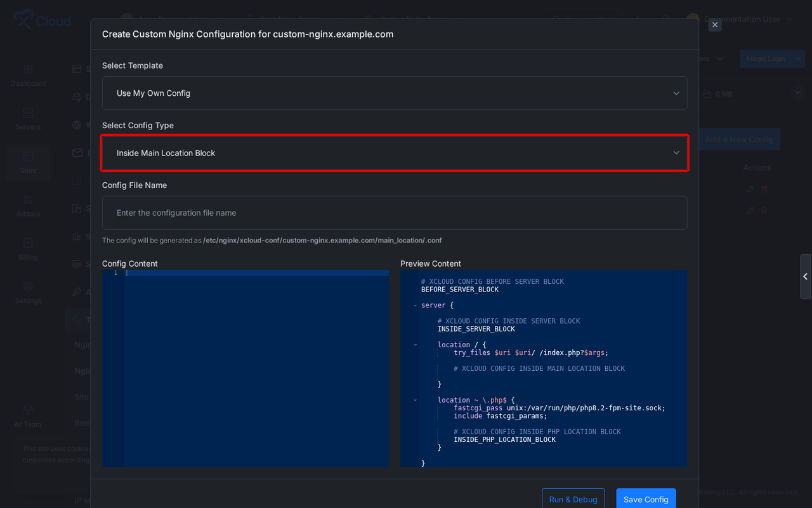
Task: Open the Select Template dropdown
Action: pos(395,93)
